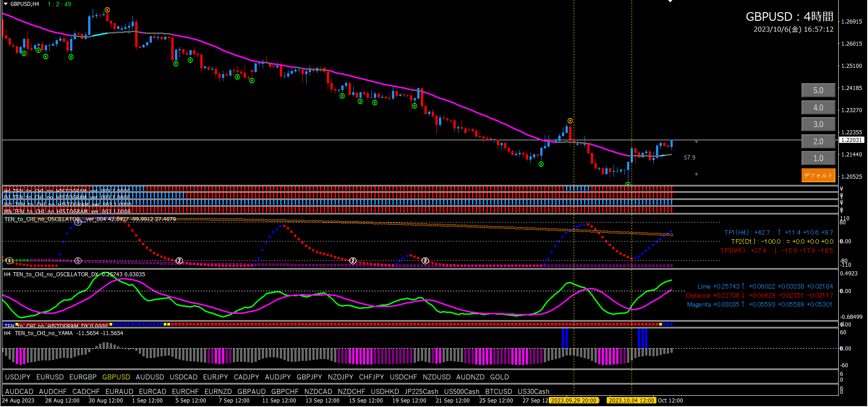The height and width of the screenshot is (407, 868).
Task: Select the EURCHF symbol button
Action: coord(185,392)
